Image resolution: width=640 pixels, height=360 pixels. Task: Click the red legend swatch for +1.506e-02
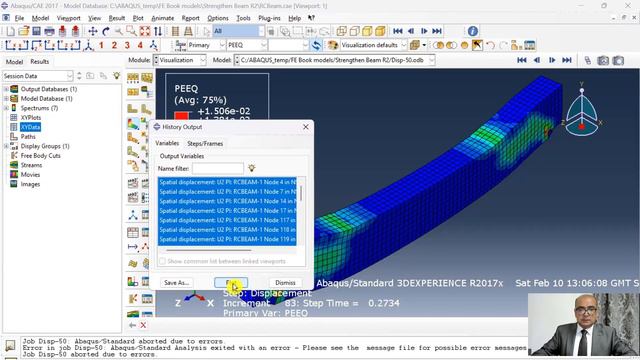coord(182,116)
